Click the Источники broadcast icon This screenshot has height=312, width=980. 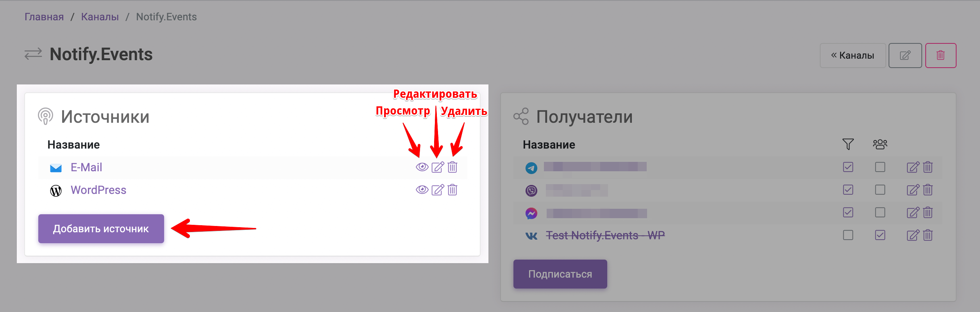tap(45, 117)
